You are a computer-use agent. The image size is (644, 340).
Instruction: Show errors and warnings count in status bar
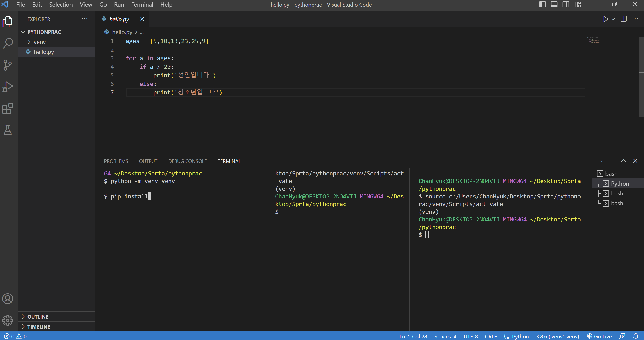click(16, 336)
